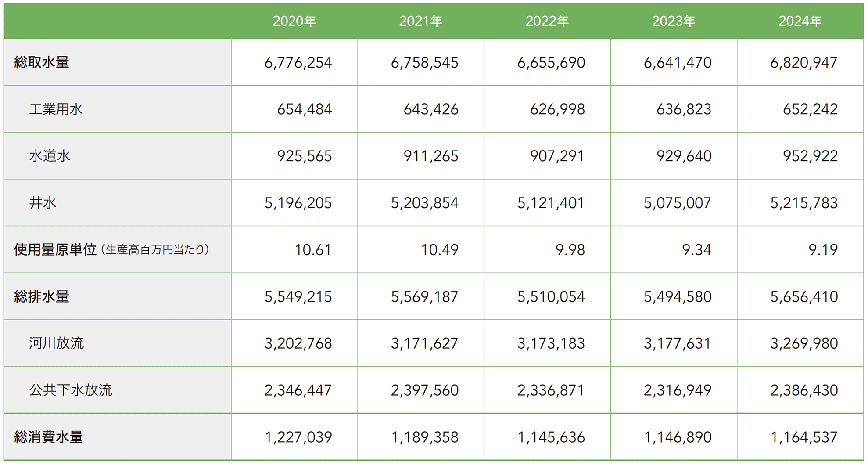The height and width of the screenshot is (465, 868).
Task: Click the 2021年 column header
Action: (x=420, y=21)
